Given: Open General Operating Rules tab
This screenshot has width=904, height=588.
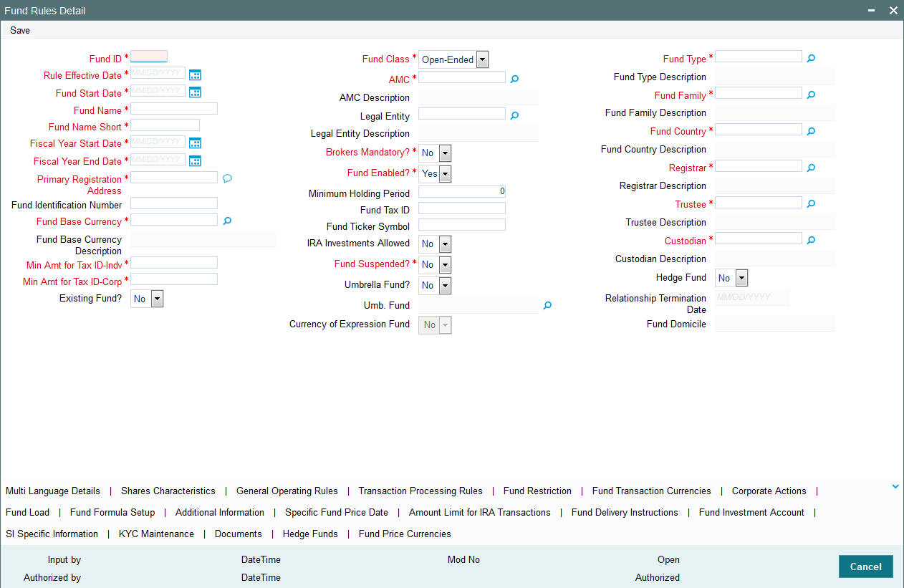Looking at the screenshot, I should click(x=287, y=491).
